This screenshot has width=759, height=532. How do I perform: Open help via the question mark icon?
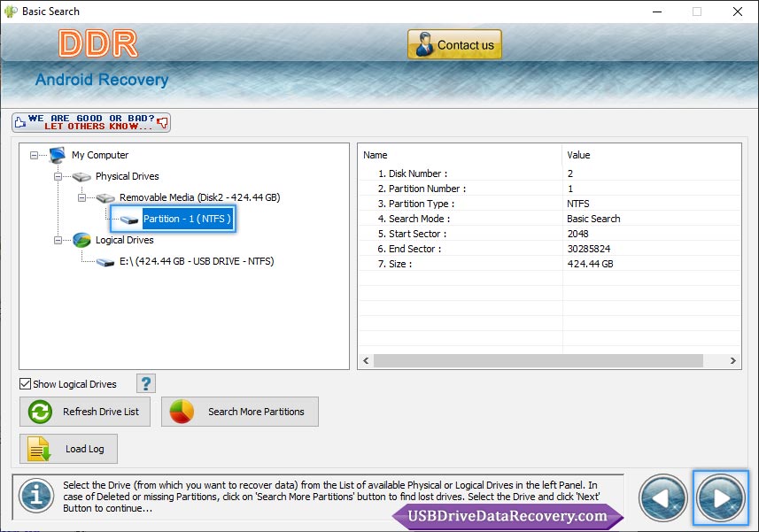[146, 383]
